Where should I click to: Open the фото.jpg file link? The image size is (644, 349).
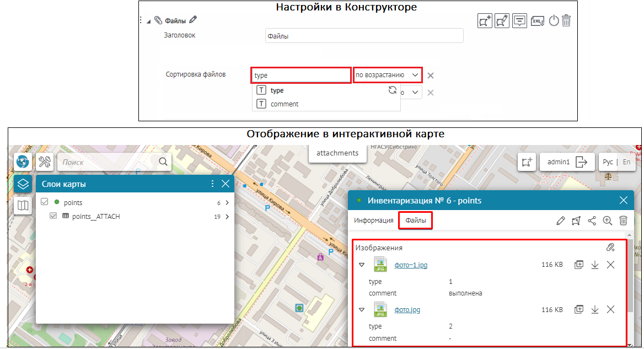(407, 310)
